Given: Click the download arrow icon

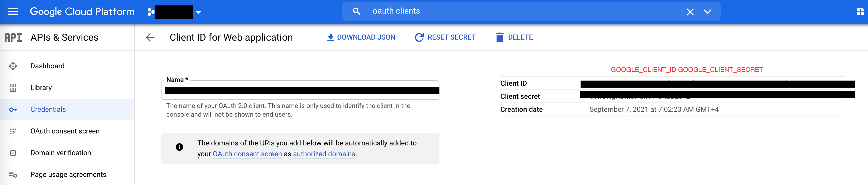Looking at the screenshot, I should pos(331,37).
